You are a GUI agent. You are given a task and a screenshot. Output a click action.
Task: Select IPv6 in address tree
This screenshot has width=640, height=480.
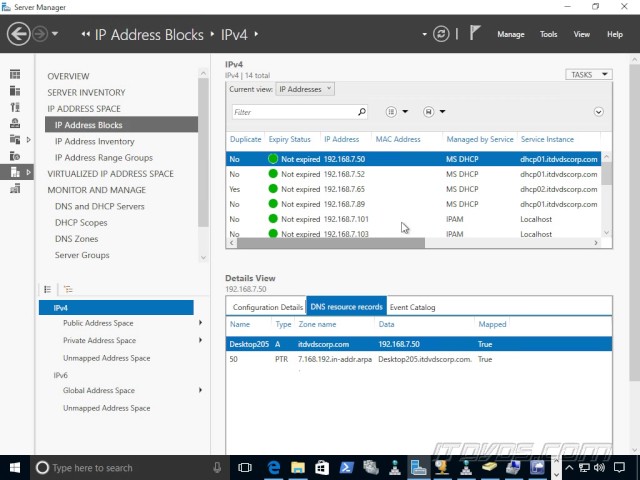coord(60,376)
